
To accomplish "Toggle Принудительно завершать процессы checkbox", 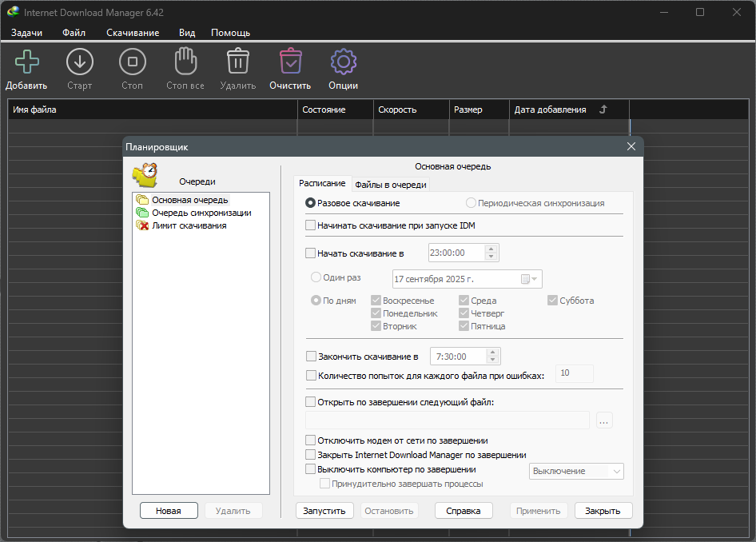I will pyautogui.click(x=325, y=484).
